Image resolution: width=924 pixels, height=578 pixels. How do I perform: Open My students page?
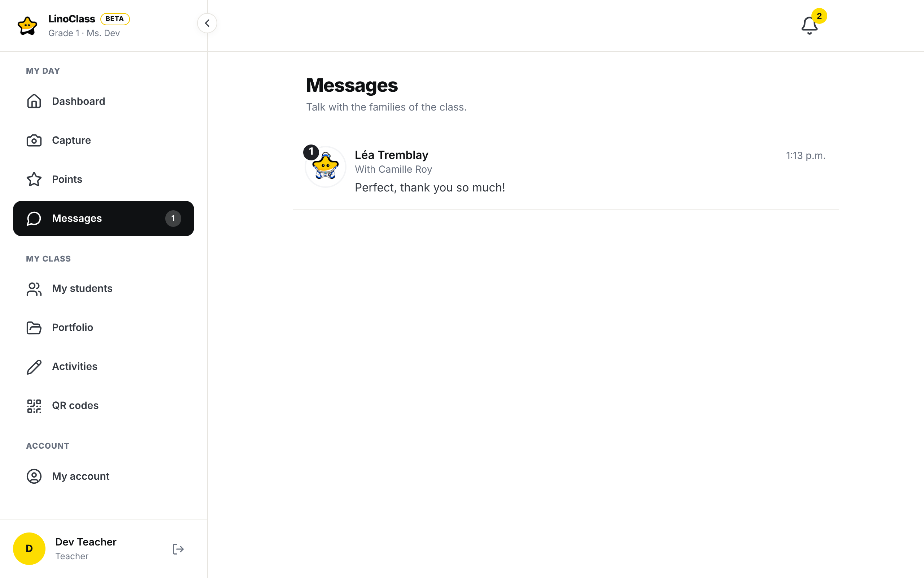[104, 289]
